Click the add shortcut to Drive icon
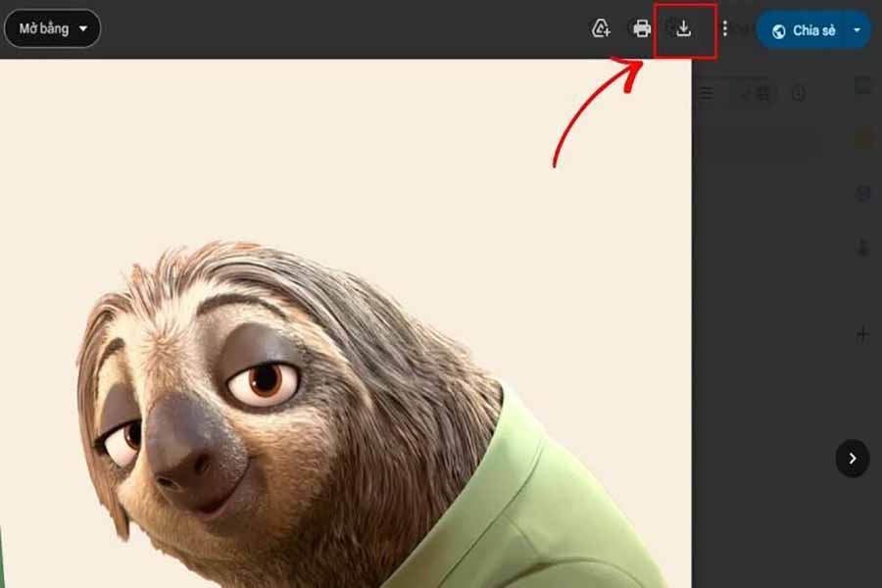 601,29
